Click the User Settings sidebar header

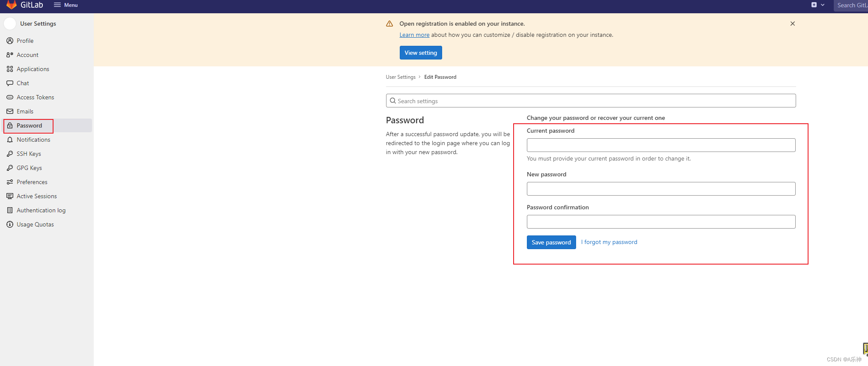click(x=38, y=24)
